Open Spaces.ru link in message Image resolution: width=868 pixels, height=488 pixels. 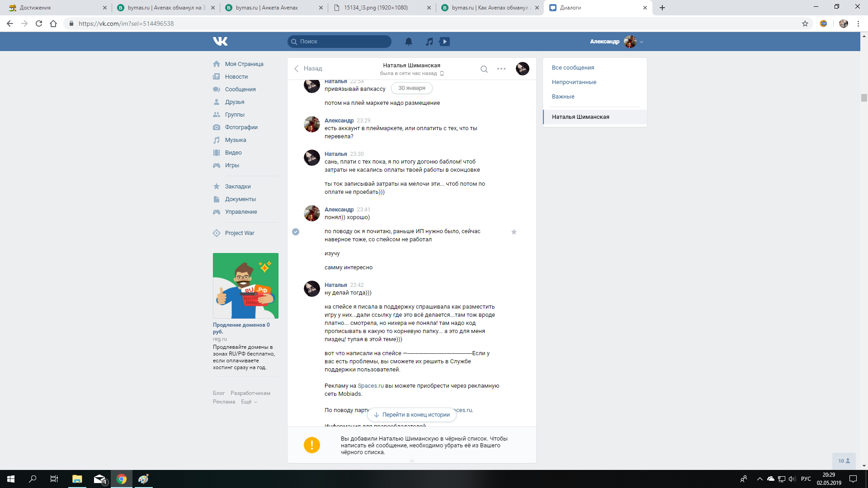(x=370, y=386)
